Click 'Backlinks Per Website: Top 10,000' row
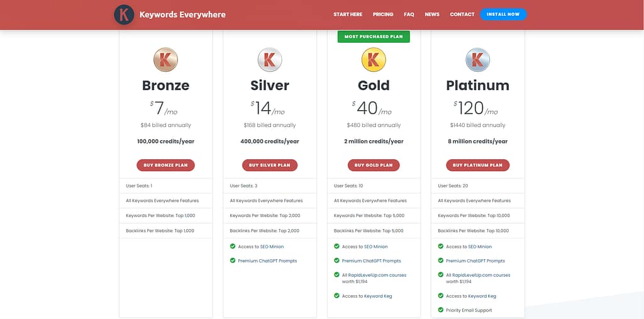This screenshot has width=644, height=319. coord(478,231)
